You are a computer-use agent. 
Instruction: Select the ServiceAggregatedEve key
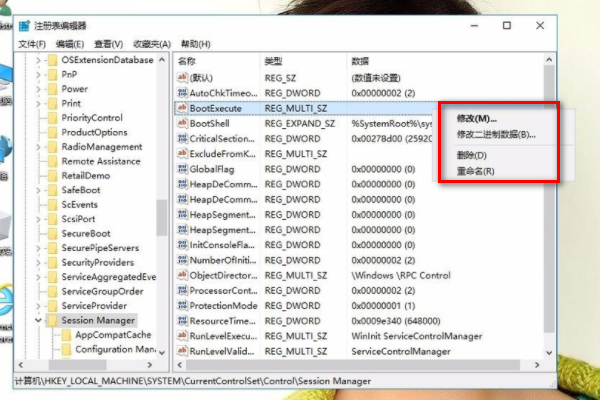pyautogui.click(x=109, y=277)
